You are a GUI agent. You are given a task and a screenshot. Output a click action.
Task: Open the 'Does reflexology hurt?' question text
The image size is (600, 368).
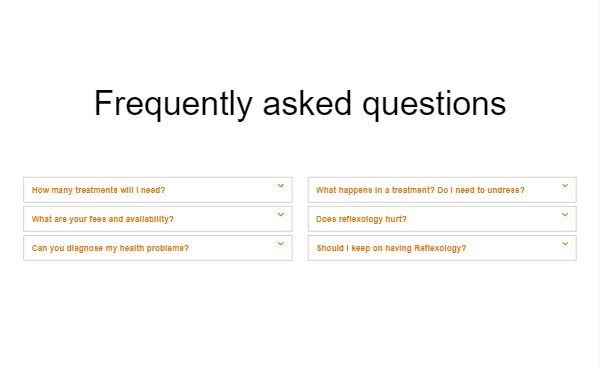click(361, 219)
